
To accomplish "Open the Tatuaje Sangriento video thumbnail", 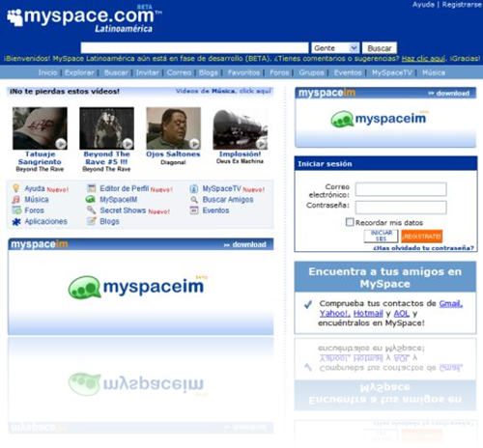I will 40,128.
